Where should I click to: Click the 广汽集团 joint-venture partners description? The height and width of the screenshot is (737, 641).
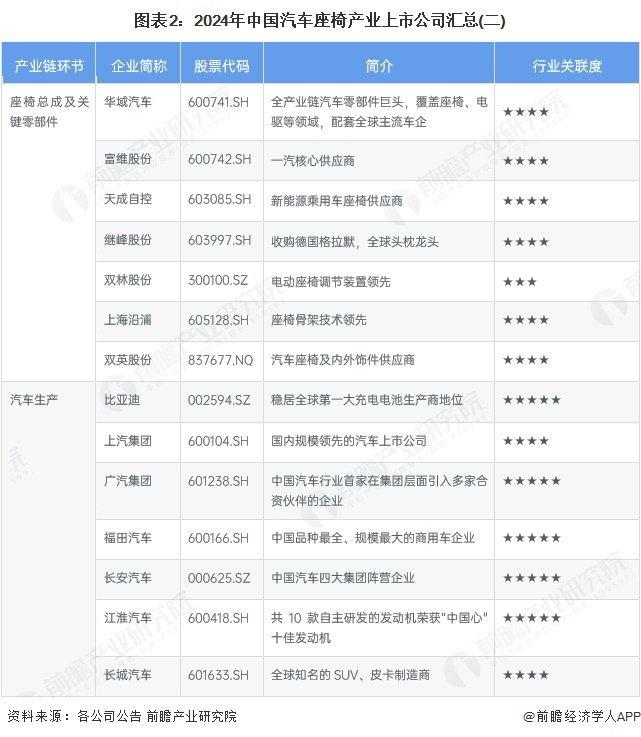click(x=379, y=491)
